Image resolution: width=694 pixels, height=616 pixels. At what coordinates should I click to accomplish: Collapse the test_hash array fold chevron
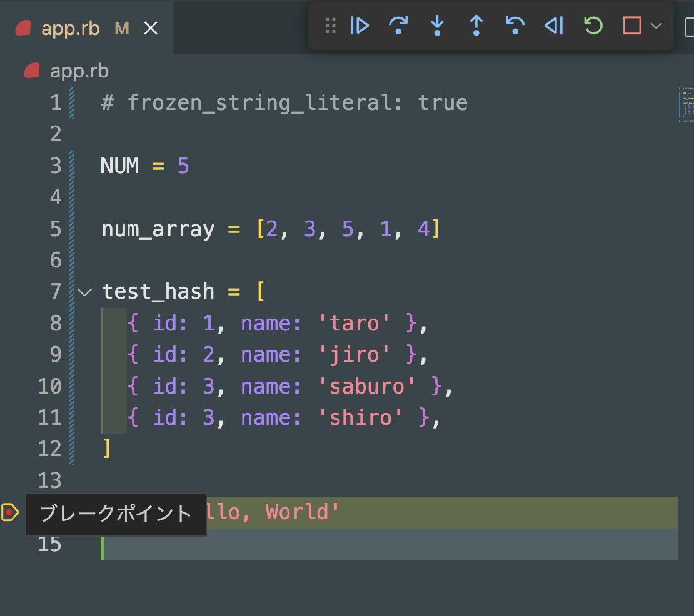click(x=84, y=291)
